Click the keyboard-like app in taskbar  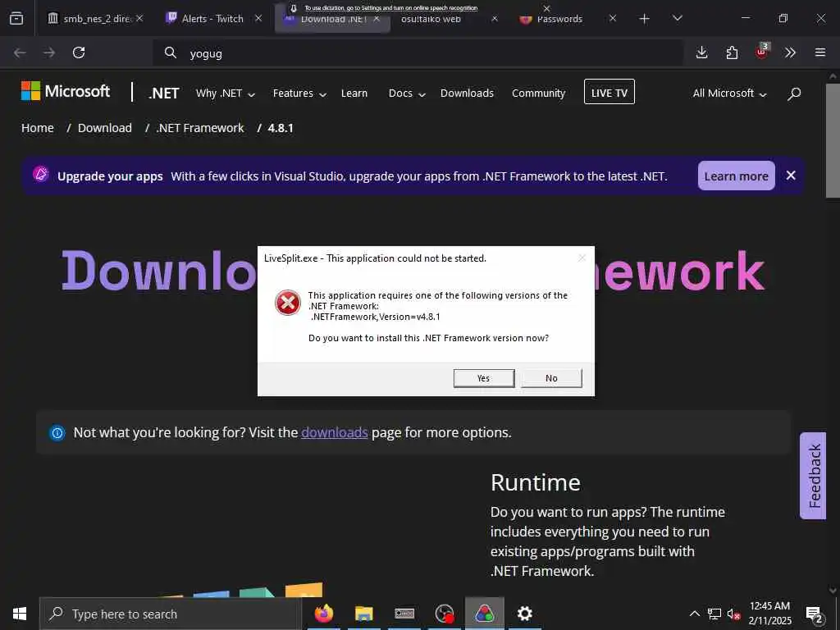(x=404, y=614)
